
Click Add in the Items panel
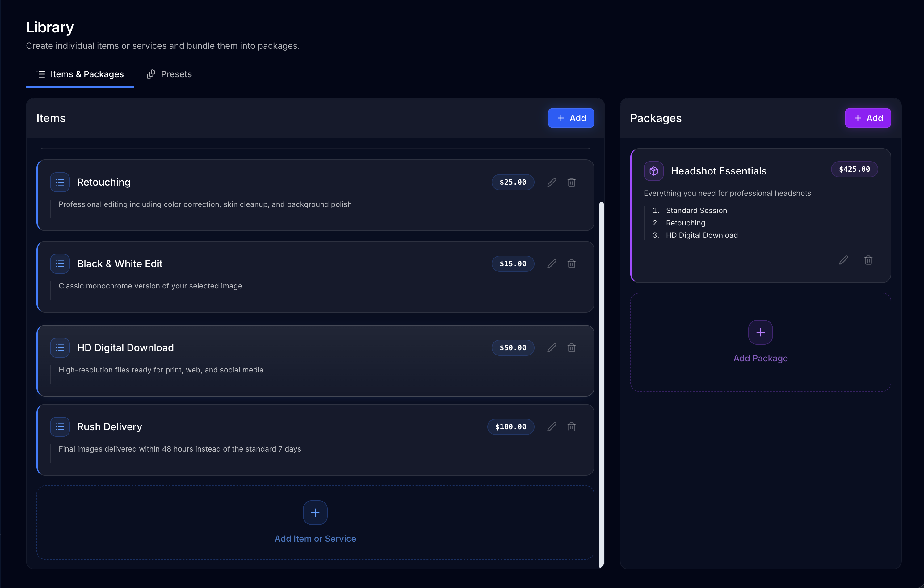pyautogui.click(x=571, y=118)
